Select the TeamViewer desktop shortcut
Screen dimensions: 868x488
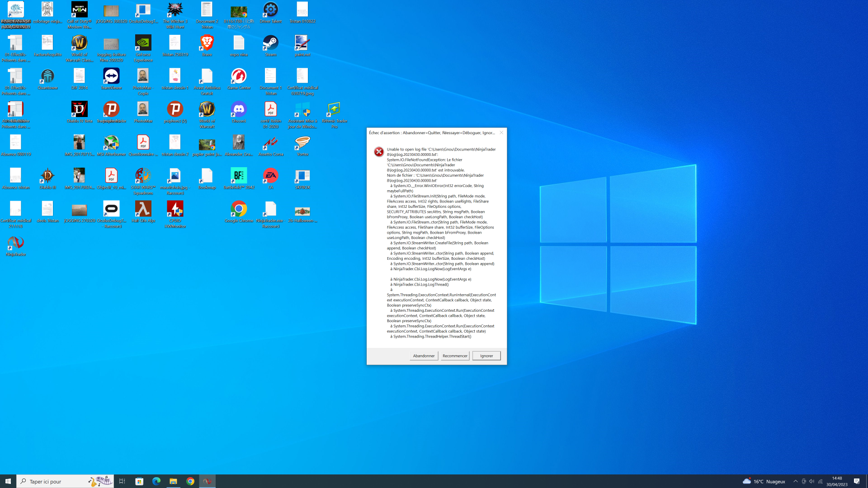pyautogui.click(x=111, y=78)
